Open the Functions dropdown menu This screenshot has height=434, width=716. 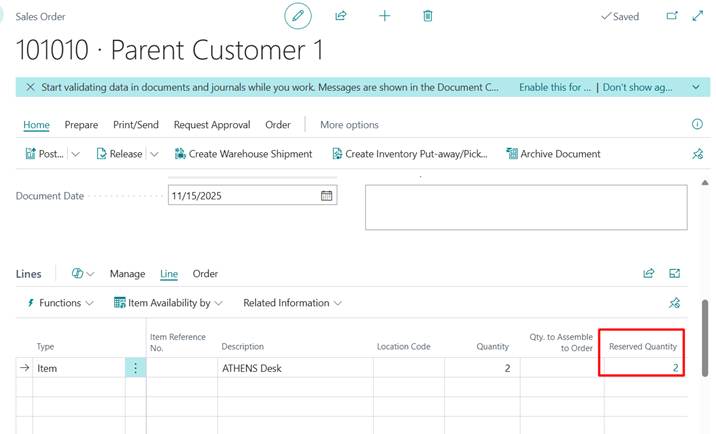click(x=60, y=303)
